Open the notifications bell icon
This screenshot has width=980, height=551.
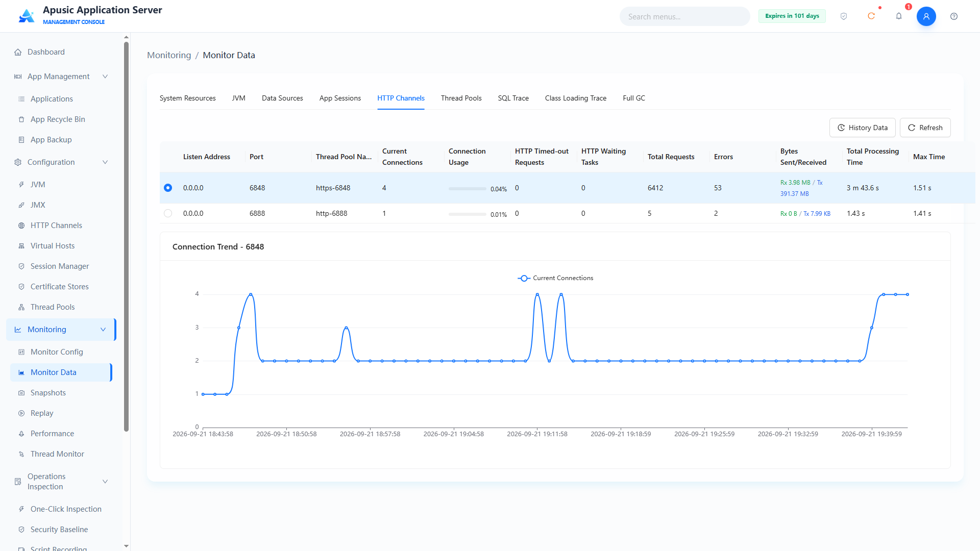point(899,16)
